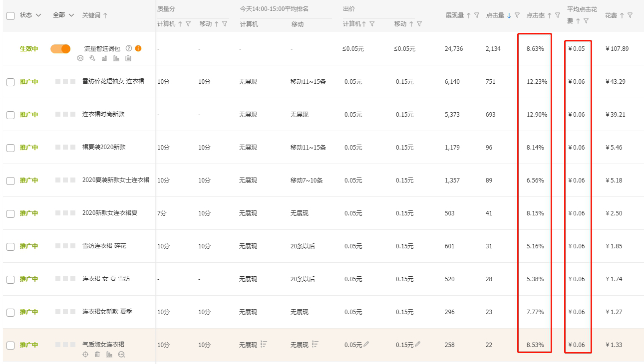
Task: Open bar chart report under 气质淑女连衣裙
Action: click(x=109, y=355)
